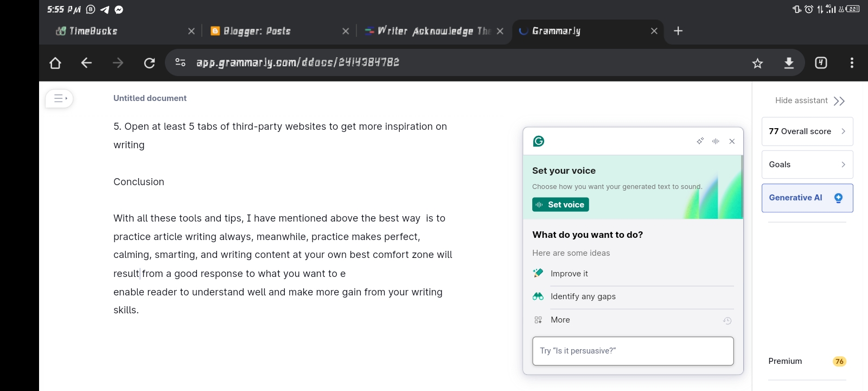Click the text "enable reader to understand well"
The width and height of the screenshot is (868, 391).
[278, 292]
